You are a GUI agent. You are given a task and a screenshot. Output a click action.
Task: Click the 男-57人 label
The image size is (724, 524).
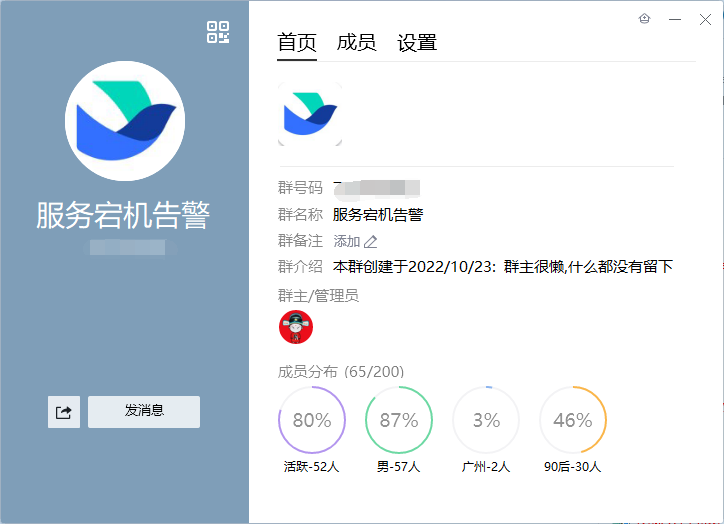tap(398, 467)
